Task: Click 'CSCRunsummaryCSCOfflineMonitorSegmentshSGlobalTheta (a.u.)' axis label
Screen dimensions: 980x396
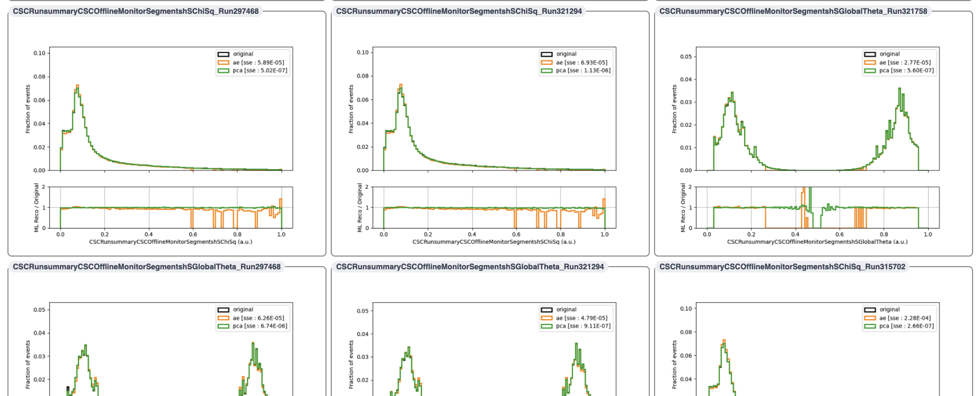Action: coord(817,242)
